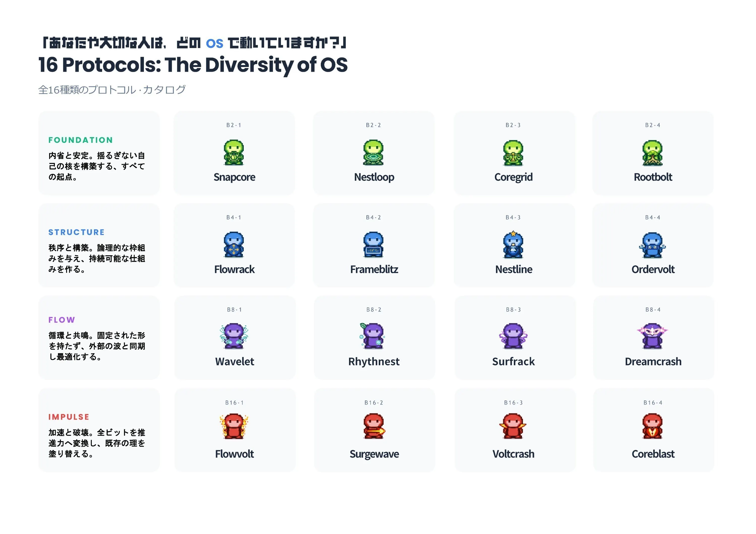Image resolution: width=756 pixels, height=534 pixels.
Task: Click the Coregrid character holding scales
Action: (x=513, y=153)
